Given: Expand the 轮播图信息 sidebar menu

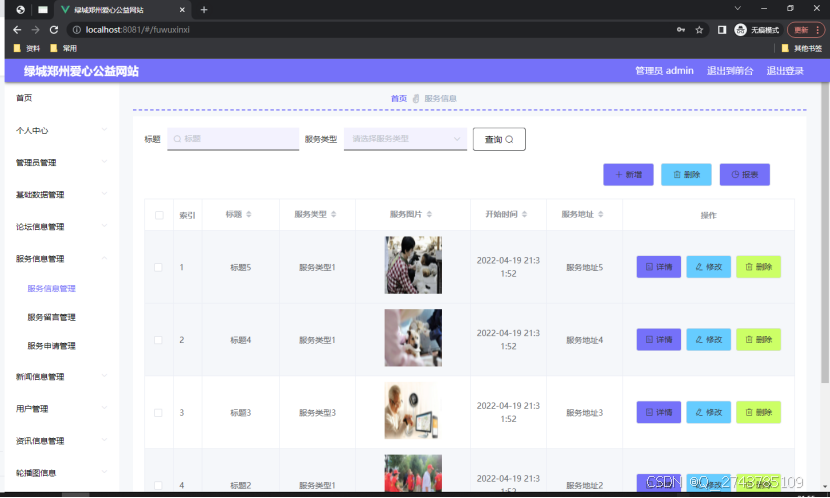Looking at the screenshot, I should tap(61, 473).
